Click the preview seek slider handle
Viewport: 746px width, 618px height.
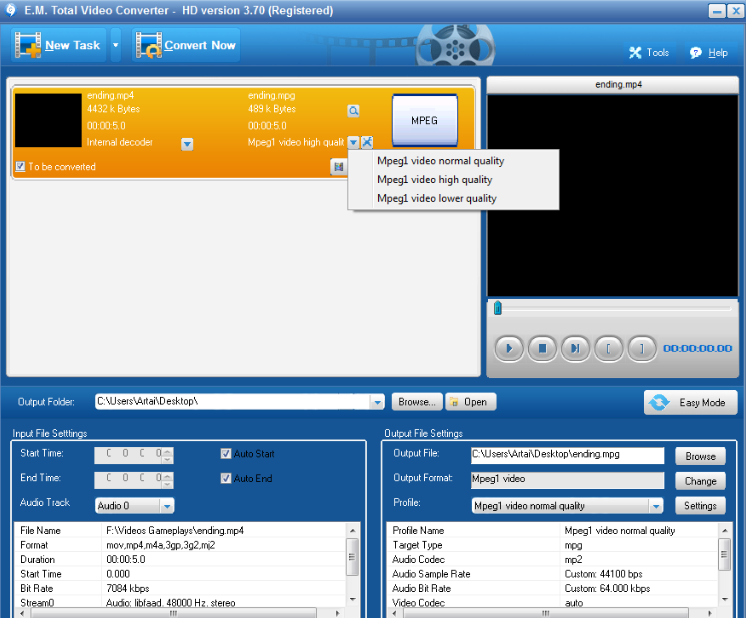pos(498,308)
